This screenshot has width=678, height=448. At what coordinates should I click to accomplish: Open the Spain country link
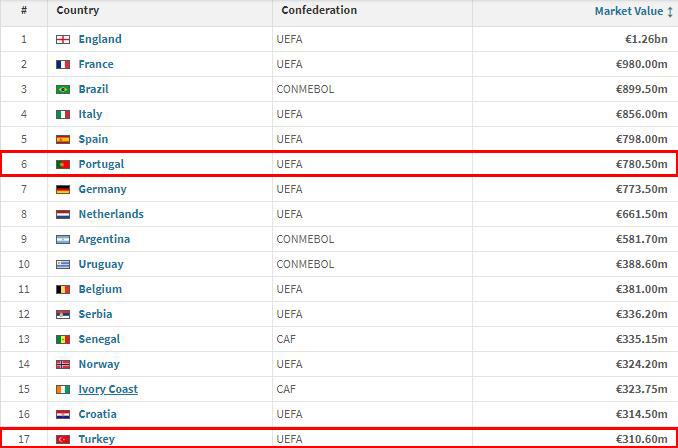tap(93, 140)
